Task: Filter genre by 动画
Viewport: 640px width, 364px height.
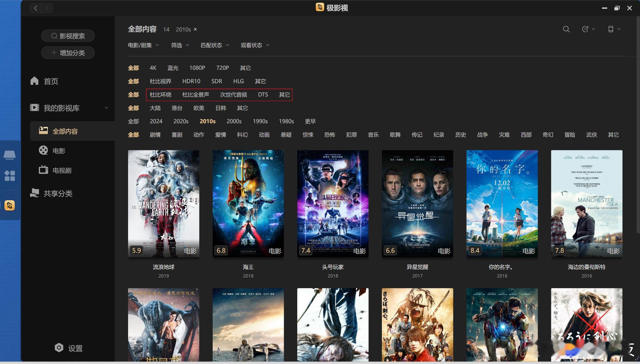Action: pos(264,135)
